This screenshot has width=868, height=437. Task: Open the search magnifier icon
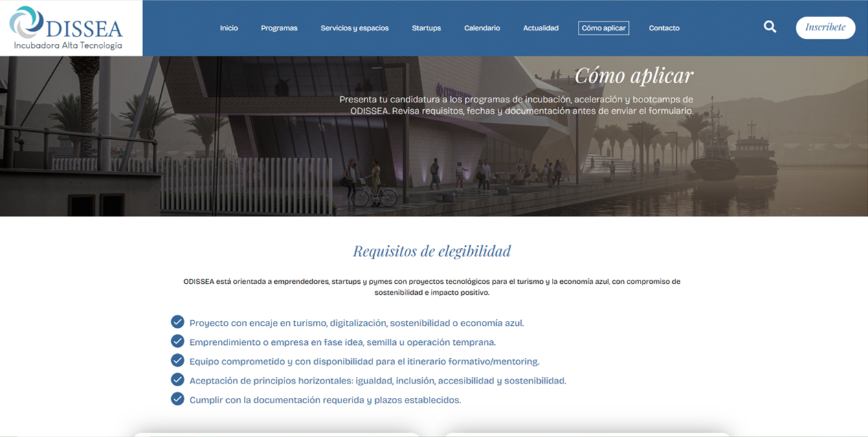click(770, 27)
